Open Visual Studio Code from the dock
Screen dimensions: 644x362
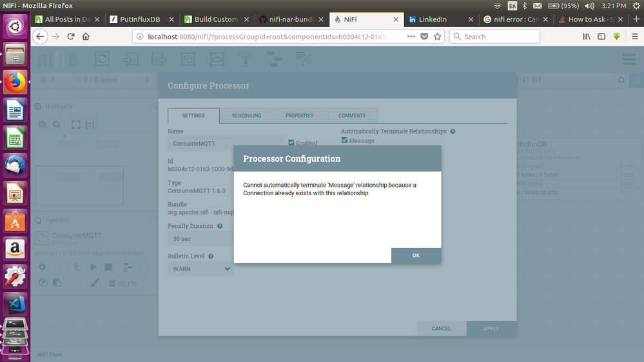15,304
